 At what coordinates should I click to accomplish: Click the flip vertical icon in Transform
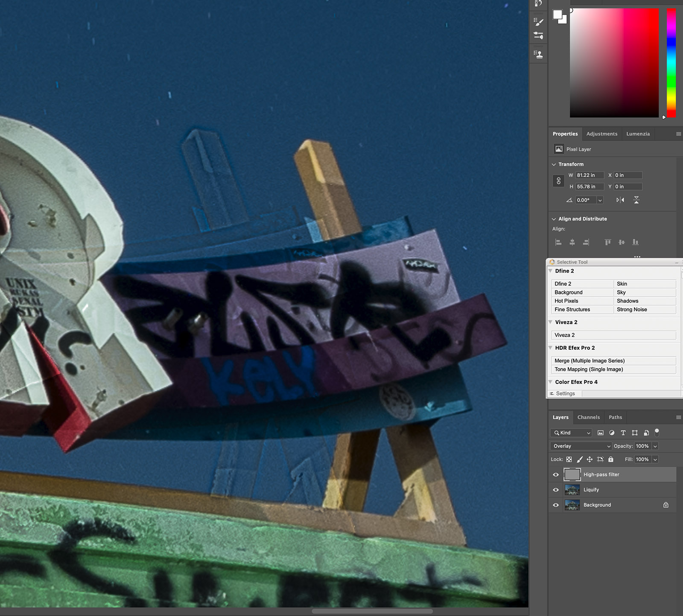click(636, 200)
